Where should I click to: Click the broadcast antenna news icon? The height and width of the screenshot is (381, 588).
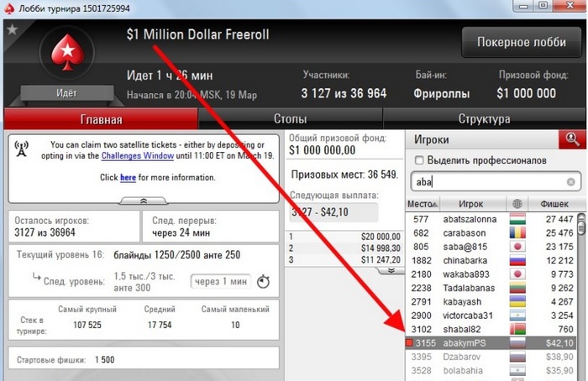(21, 149)
